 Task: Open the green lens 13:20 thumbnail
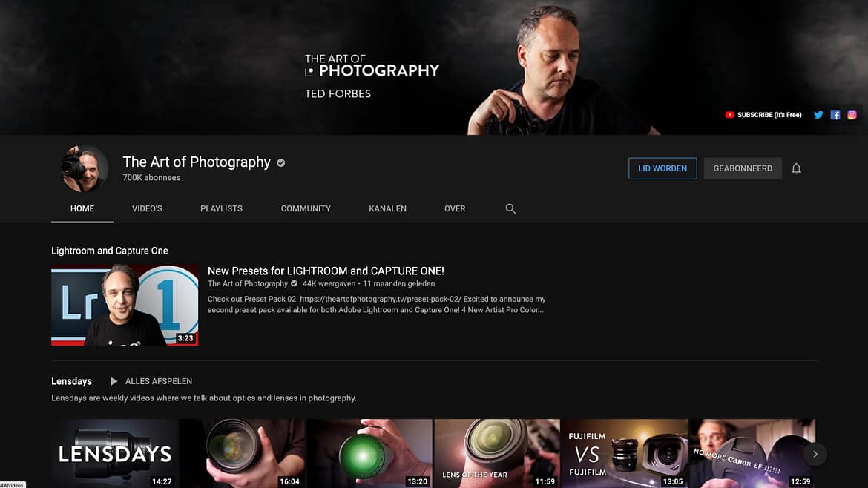369,454
